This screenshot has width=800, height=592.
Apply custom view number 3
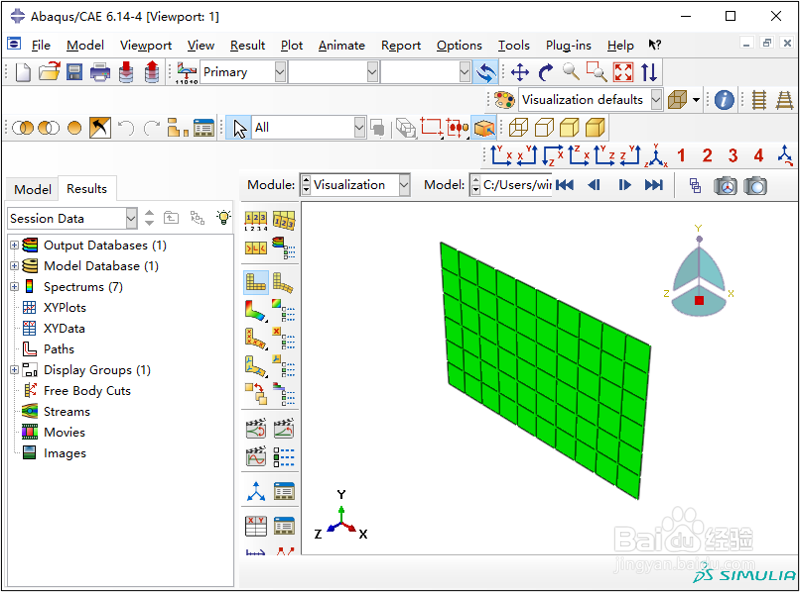733,155
